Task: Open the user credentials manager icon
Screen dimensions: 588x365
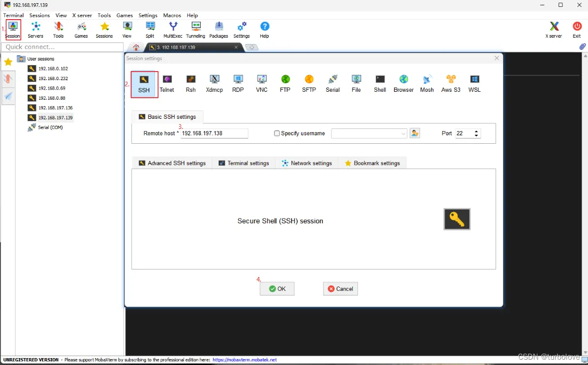Action: click(x=415, y=133)
